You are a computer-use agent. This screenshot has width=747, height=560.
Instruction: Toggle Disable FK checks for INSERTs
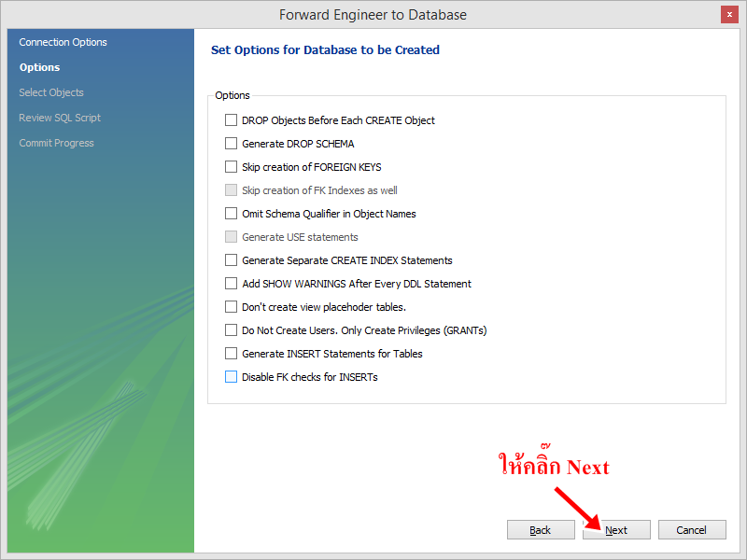click(x=231, y=377)
